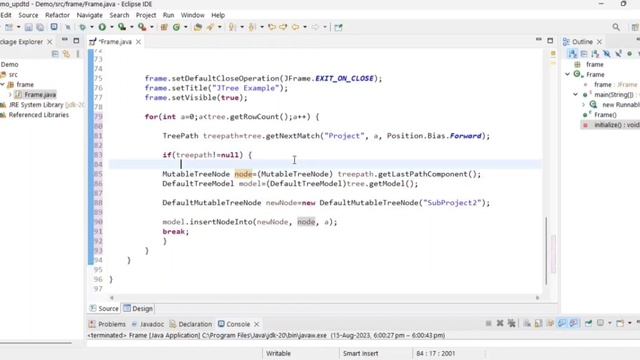Toggle Hide Static Members in Outline toolbar

coord(618,54)
